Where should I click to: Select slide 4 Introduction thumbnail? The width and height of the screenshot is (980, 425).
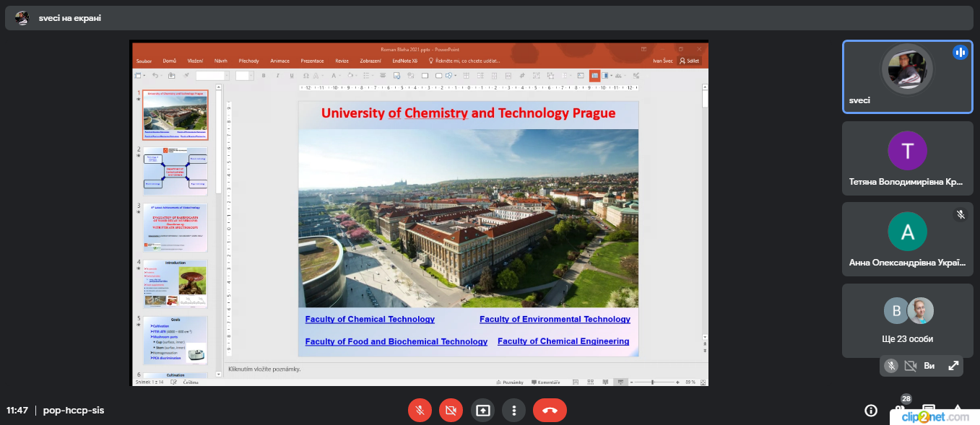point(175,284)
